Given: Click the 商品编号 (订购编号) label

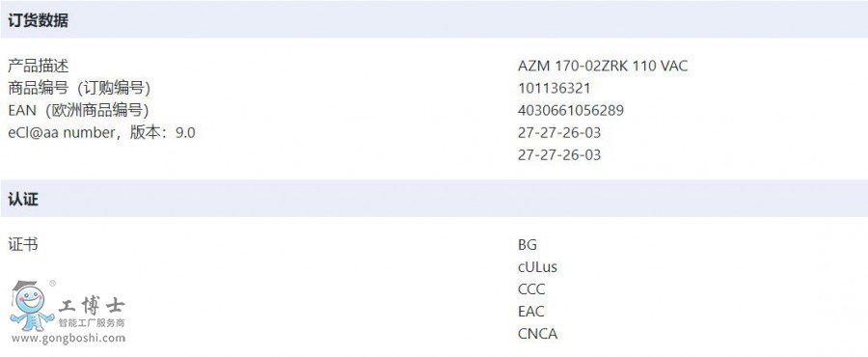Looking at the screenshot, I should point(79,89).
